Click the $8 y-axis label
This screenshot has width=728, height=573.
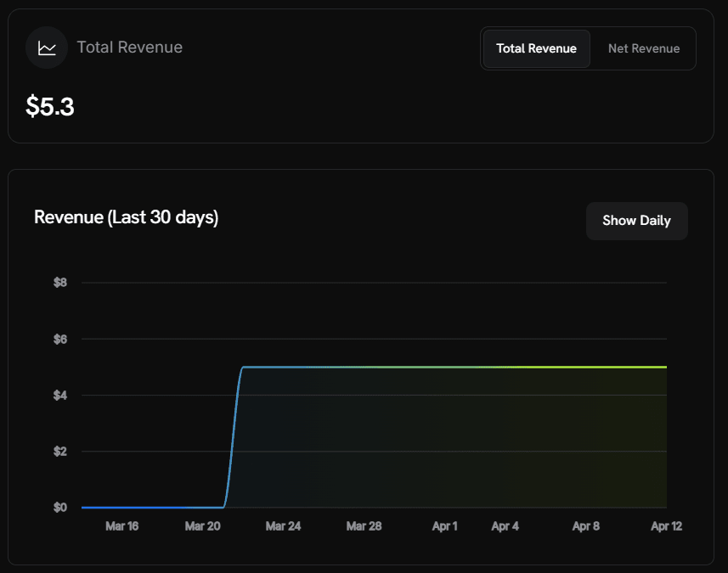point(60,283)
